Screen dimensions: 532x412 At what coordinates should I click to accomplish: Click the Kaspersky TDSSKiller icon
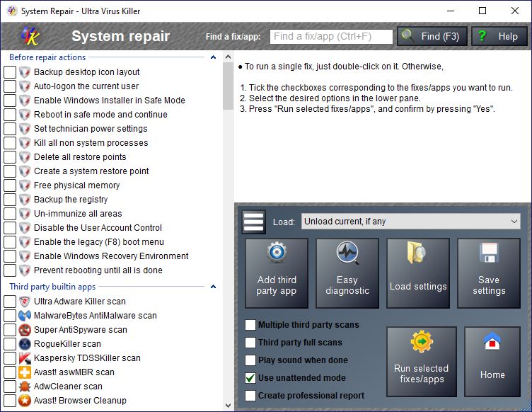click(25, 358)
